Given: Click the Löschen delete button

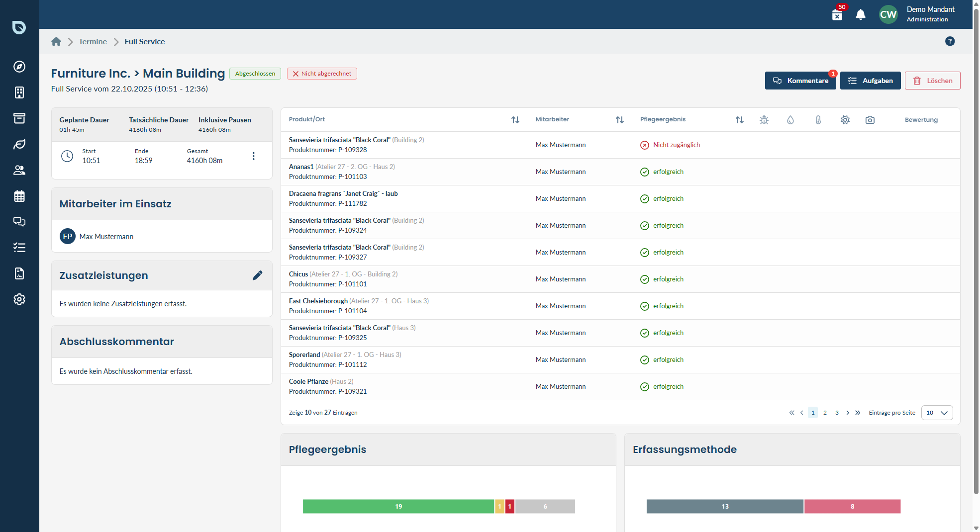Looking at the screenshot, I should [933, 81].
